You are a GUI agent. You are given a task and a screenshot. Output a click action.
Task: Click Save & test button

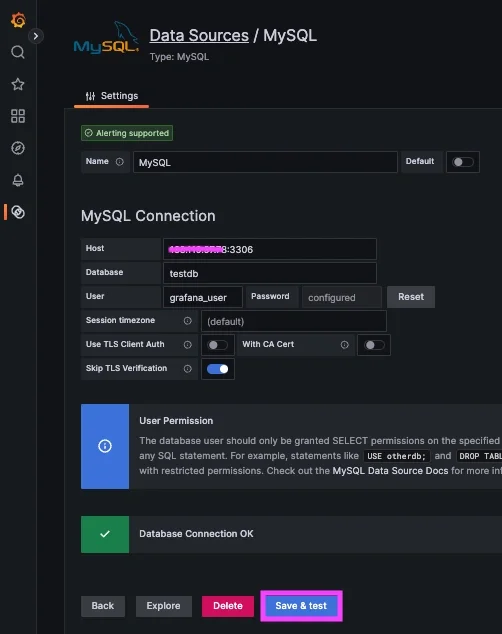301,606
